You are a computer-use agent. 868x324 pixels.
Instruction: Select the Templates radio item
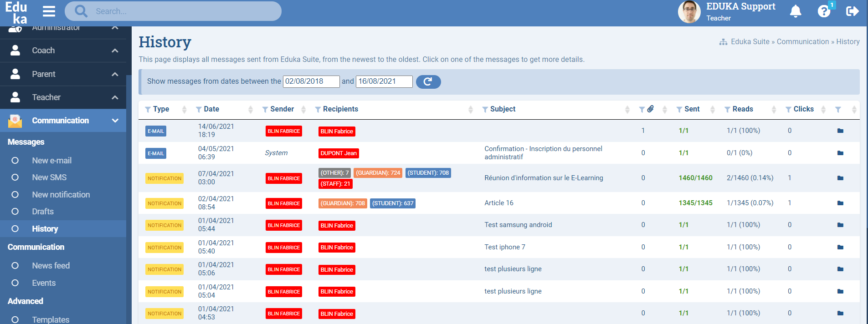[15, 319]
